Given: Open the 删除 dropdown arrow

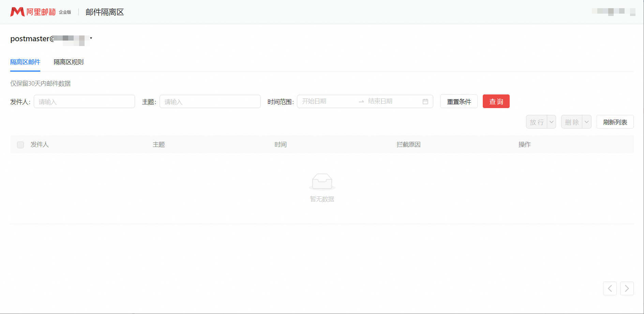Looking at the screenshot, I should [x=586, y=122].
